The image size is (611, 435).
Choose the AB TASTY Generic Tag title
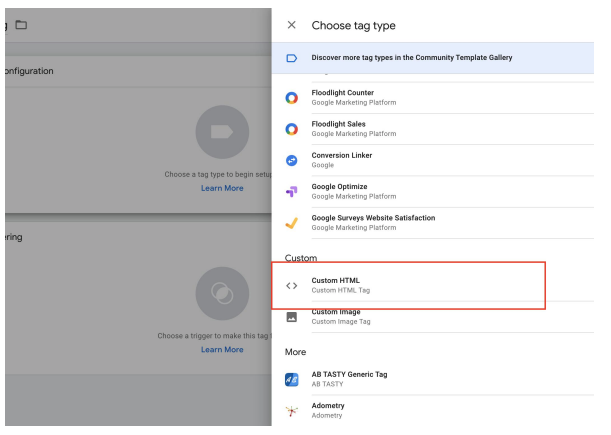[349, 374]
